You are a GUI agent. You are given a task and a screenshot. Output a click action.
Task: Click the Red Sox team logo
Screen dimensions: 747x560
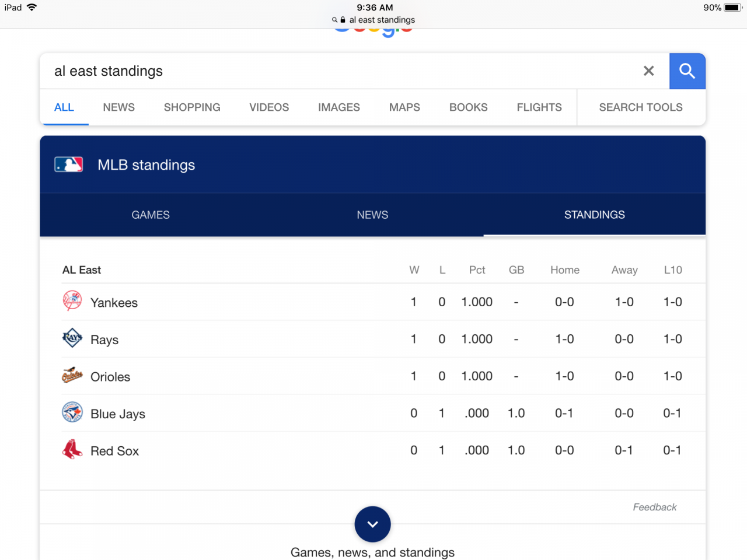72,449
